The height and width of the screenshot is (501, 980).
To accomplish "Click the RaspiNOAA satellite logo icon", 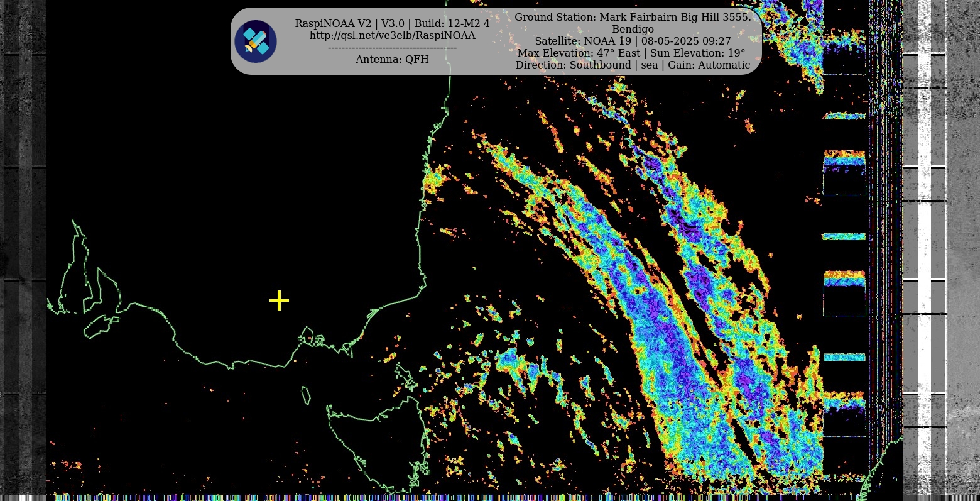I will click(x=256, y=41).
